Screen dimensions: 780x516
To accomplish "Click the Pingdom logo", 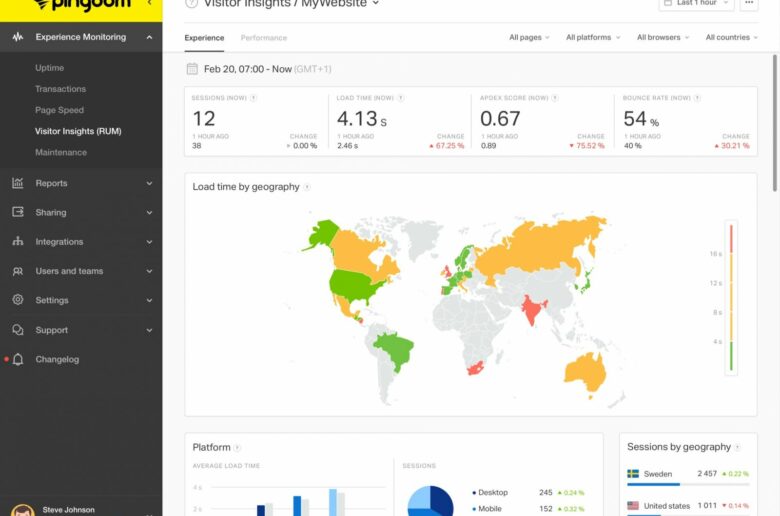I will [83, 4].
